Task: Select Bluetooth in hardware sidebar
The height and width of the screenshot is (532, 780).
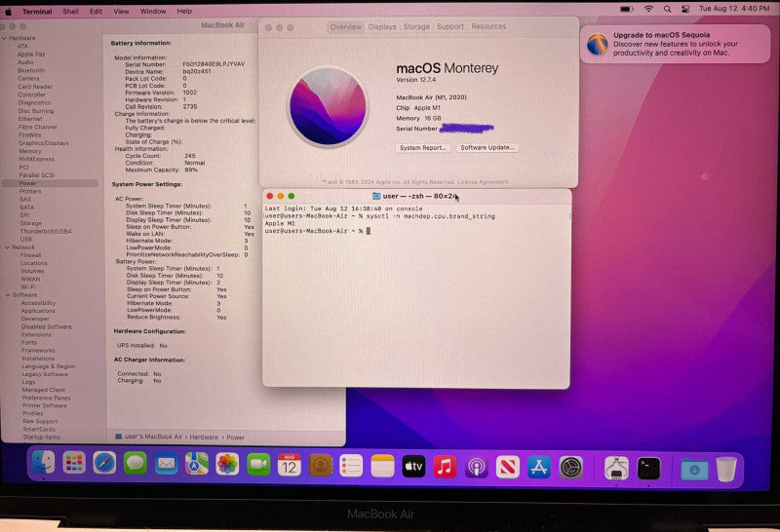Action: pyautogui.click(x=31, y=70)
